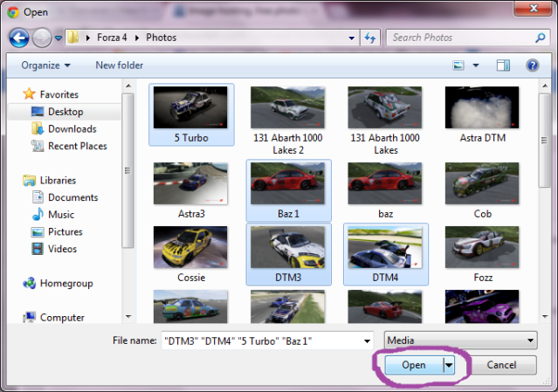Click file list scroll up arrow
This screenshot has width=558, height=392.
[545, 86]
